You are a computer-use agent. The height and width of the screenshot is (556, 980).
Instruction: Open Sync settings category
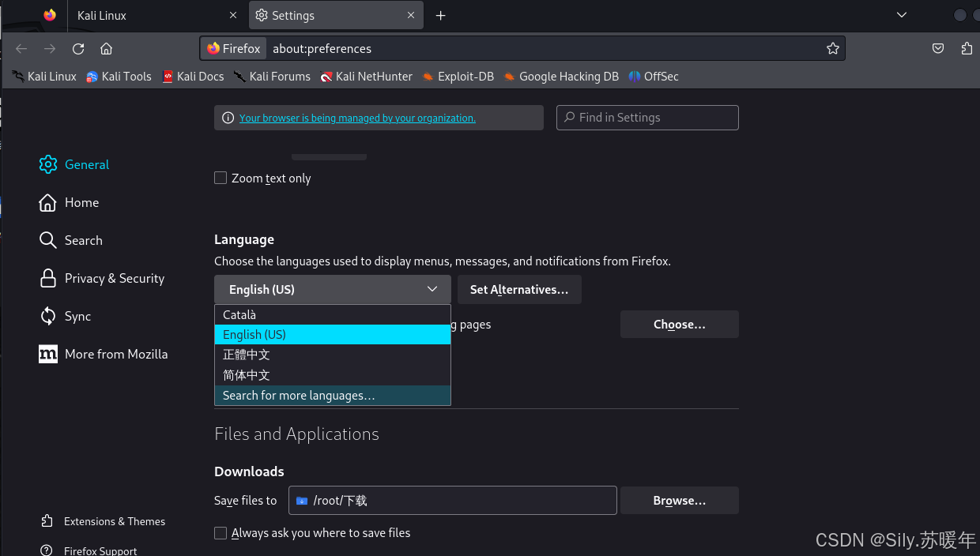[66, 316]
